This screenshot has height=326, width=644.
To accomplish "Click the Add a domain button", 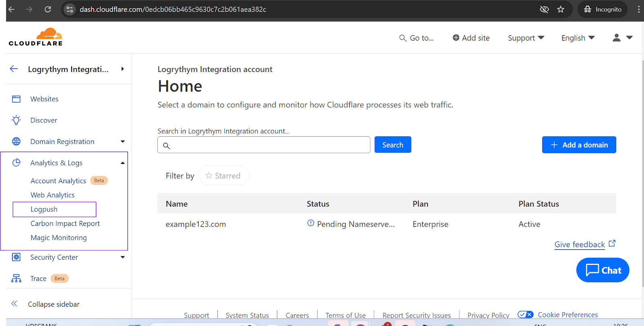I will click(x=579, y=145).
